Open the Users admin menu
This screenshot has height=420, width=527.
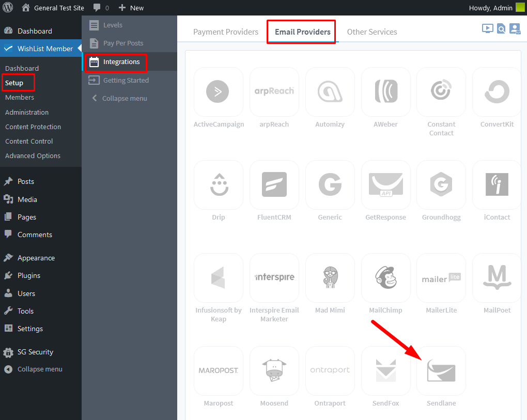(x=41, y=293)
